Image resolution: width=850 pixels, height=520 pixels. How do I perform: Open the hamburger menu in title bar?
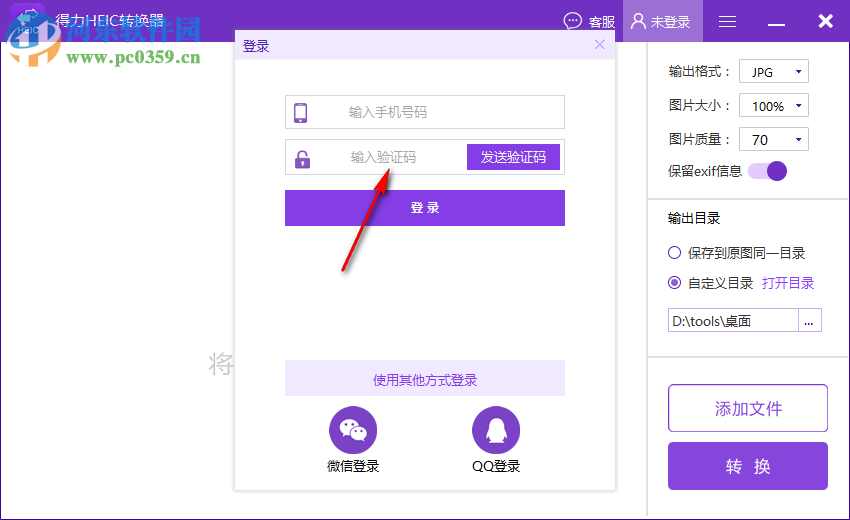[727, 21]
